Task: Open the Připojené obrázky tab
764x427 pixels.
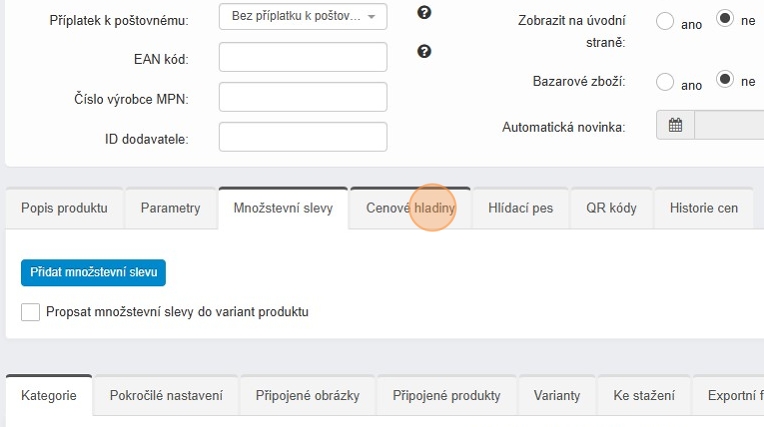Action: pos(307,396)
